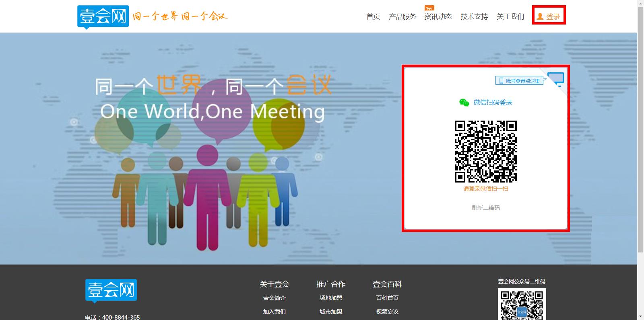Click the 推广合作 footer heading
Image resolution: width=644 pixels, height=320 pixels.
point(331,284)
